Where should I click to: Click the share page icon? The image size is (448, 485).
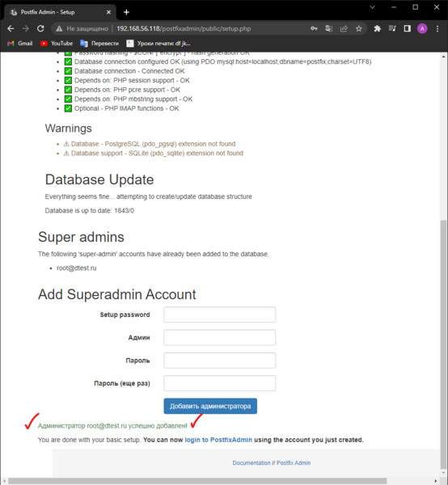(x=344, y=28)
